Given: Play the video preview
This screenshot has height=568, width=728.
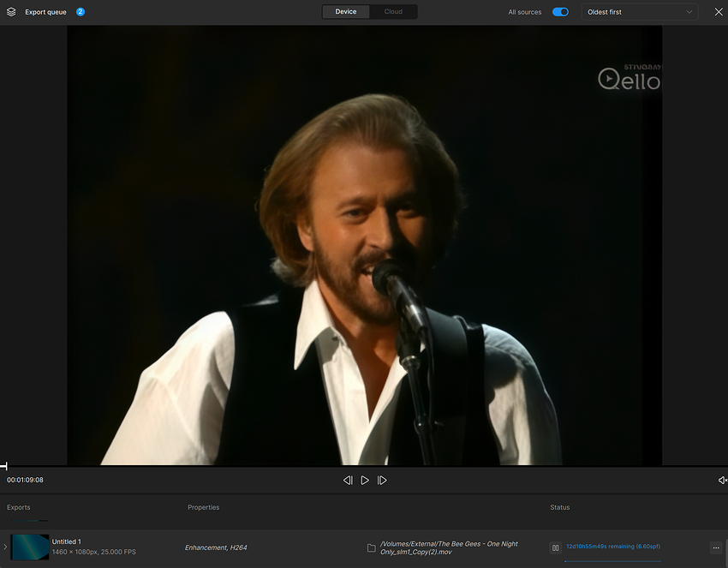Looking at the screenshot, I should pyautogui.click(x=365, y=481).
